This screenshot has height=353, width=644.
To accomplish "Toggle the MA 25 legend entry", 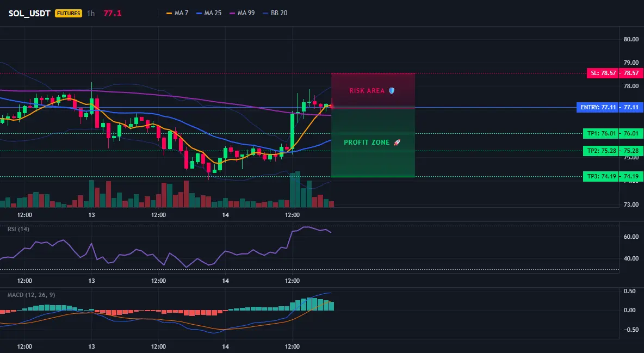I will point(209,13).
